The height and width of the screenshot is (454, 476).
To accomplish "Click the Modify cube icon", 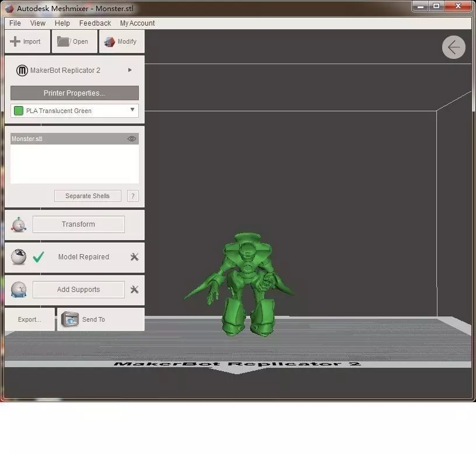I will (x=110, y=42).
